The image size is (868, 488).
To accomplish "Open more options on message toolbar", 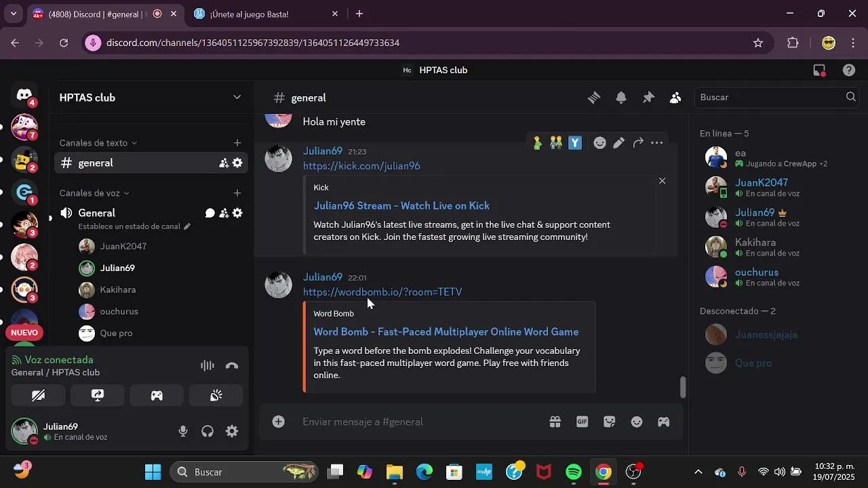I will coord(657,143).
